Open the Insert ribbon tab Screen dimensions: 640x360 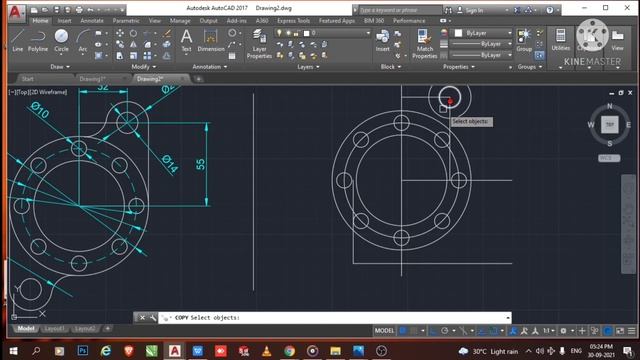pos(64,20)
